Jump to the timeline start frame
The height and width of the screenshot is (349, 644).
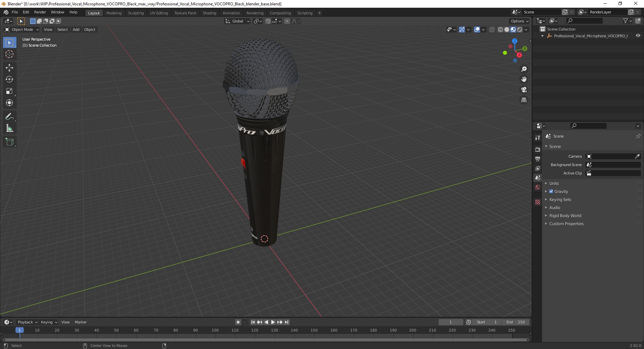[253, 322]
